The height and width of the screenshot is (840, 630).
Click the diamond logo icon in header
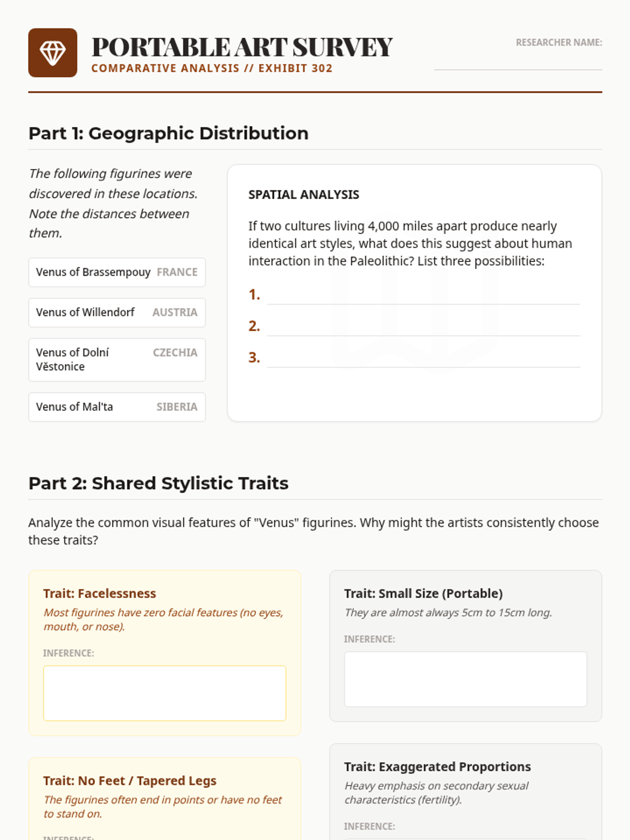pos(52,52)
